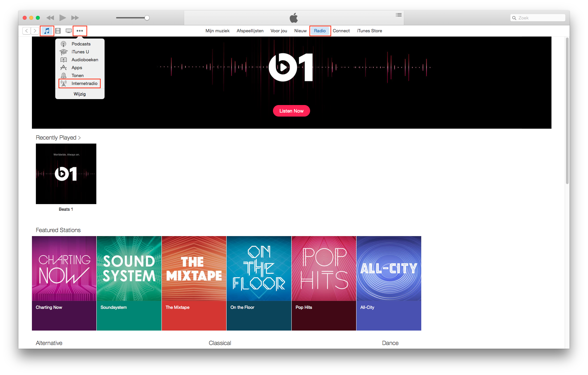
Task: Switch to the Voor jou tab
Action: click(x=279, y=31)
